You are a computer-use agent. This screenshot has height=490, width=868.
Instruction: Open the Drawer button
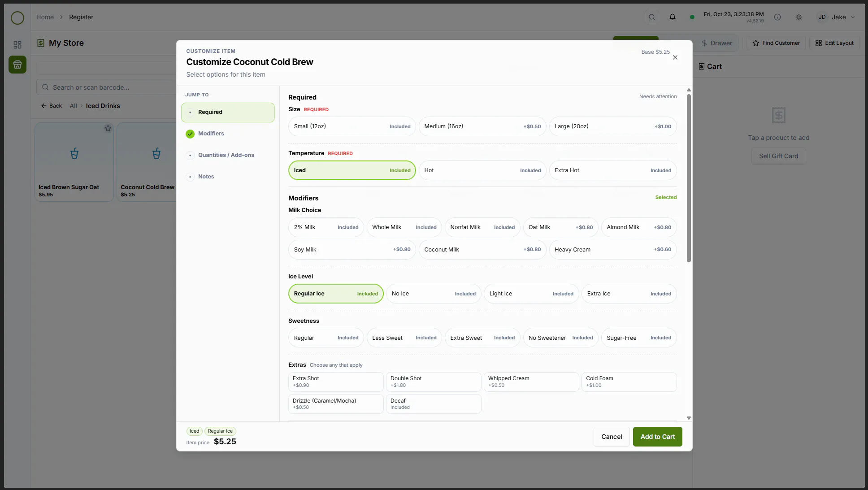716,43
